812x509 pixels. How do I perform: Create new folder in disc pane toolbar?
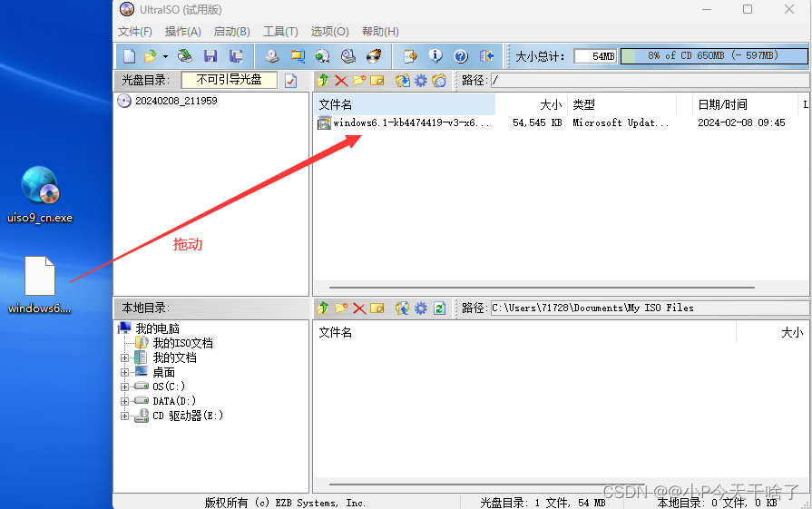tap(359, 80)
